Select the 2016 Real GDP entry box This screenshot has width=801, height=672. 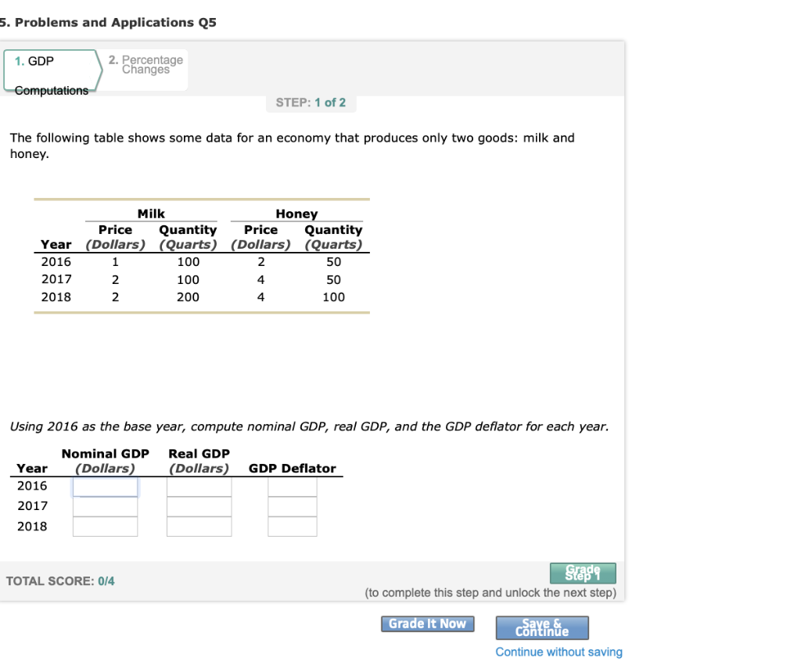[199, 485]
